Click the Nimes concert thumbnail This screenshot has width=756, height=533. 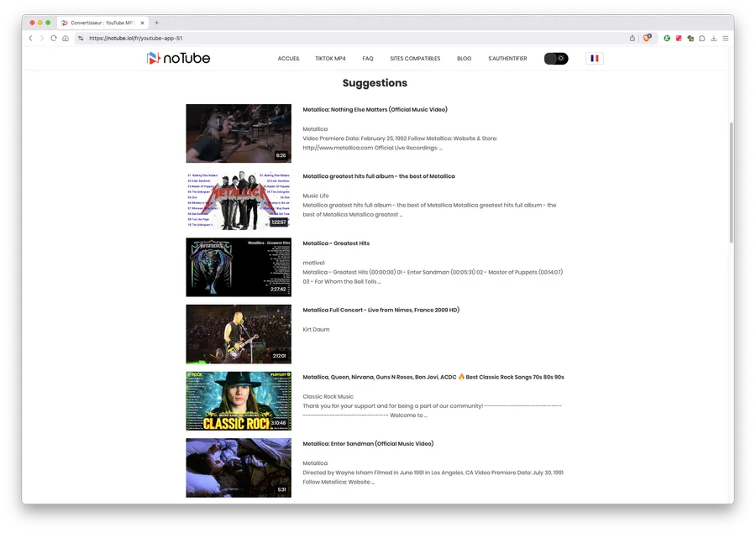pyautogui.click(x=239, y=334)
